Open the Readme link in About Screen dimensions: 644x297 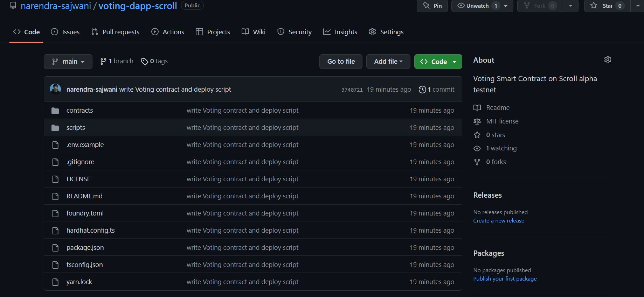tap(491, 107)
